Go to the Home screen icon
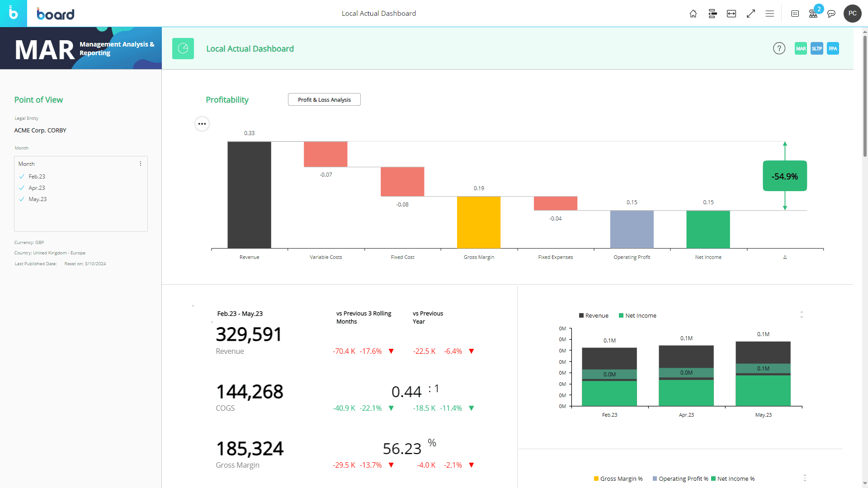The width and height of the screenshot is (868, 488). pyautogui.click(x=693, y=14)
